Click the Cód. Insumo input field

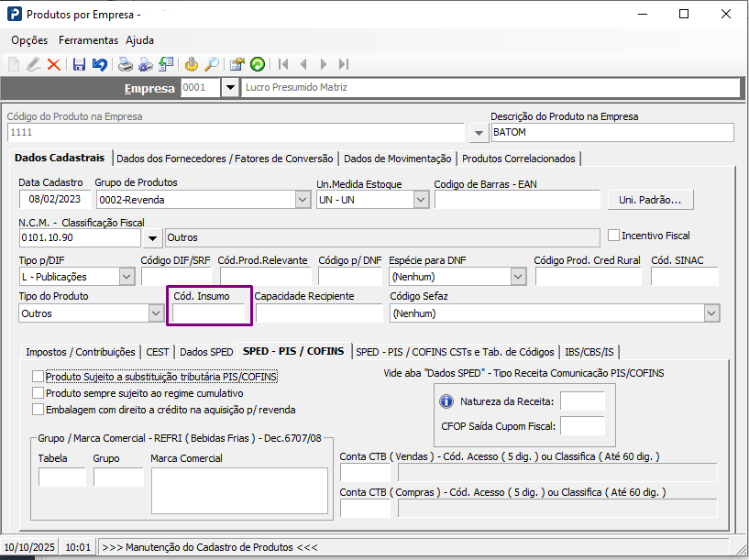(210, 313)
